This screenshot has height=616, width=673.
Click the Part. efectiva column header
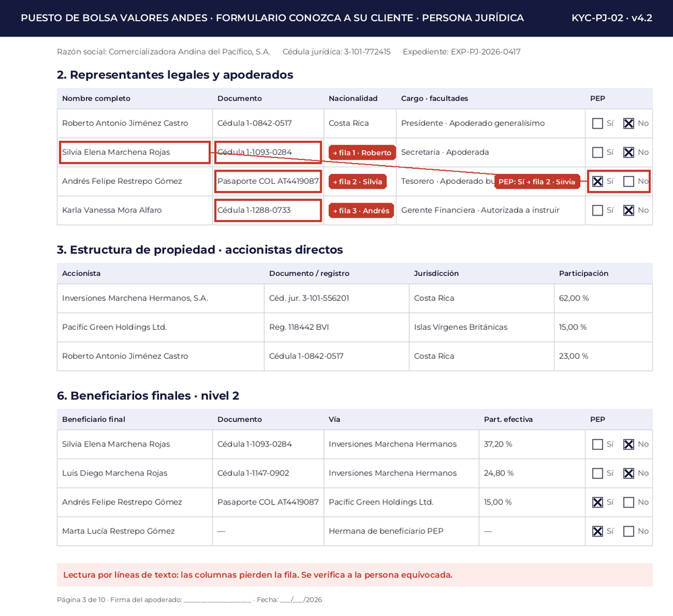tap(508, 419)
